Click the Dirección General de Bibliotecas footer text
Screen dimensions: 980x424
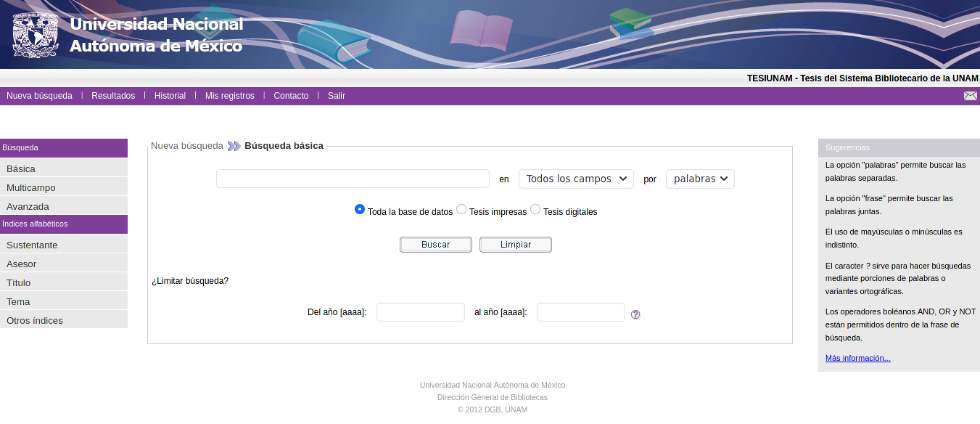(x=493, y=397)
